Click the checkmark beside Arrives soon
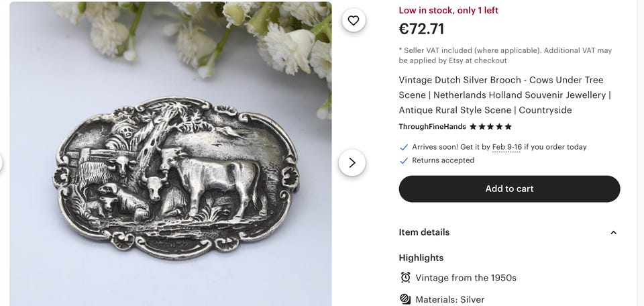 point(404,147)
